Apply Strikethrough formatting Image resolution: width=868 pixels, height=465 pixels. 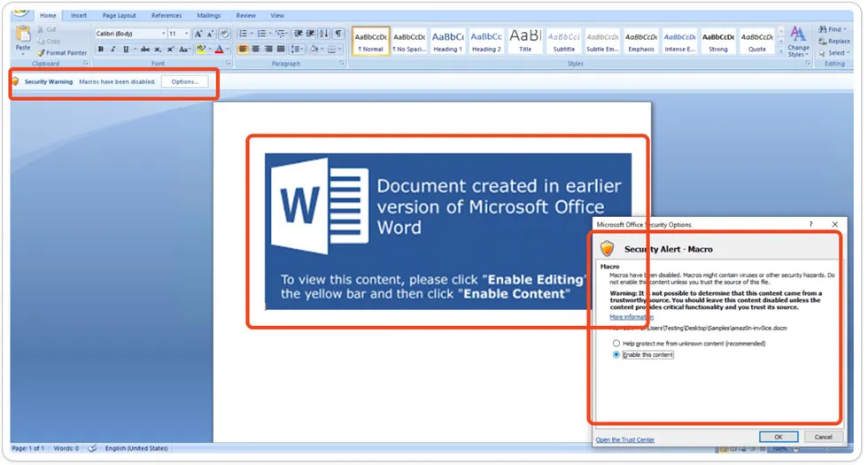click(x=145, y=50)
